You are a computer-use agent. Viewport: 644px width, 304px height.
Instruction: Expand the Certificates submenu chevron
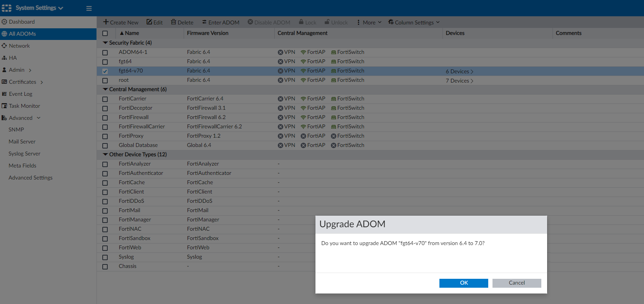pos(41,82)
